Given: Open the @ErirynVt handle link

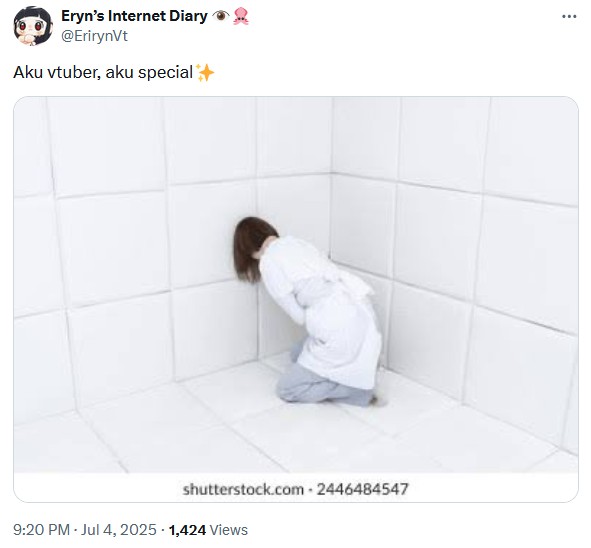Looking at the screenshot, I should (94, 36).
